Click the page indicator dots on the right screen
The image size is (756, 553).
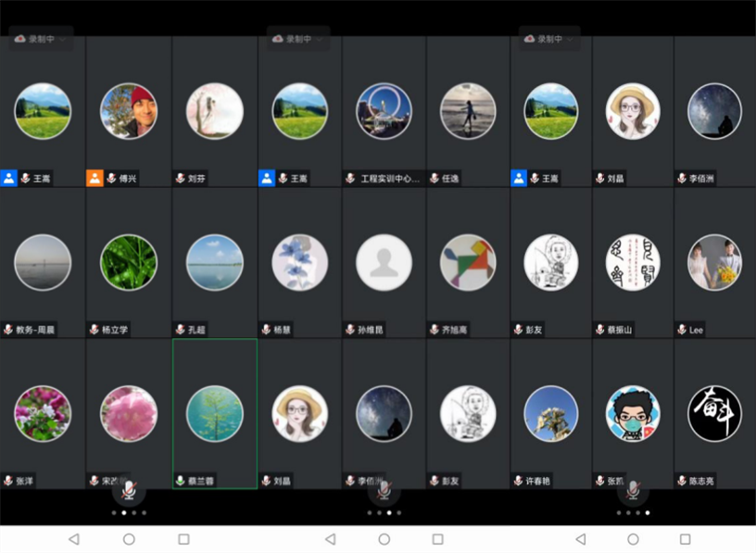pos(633,512)
